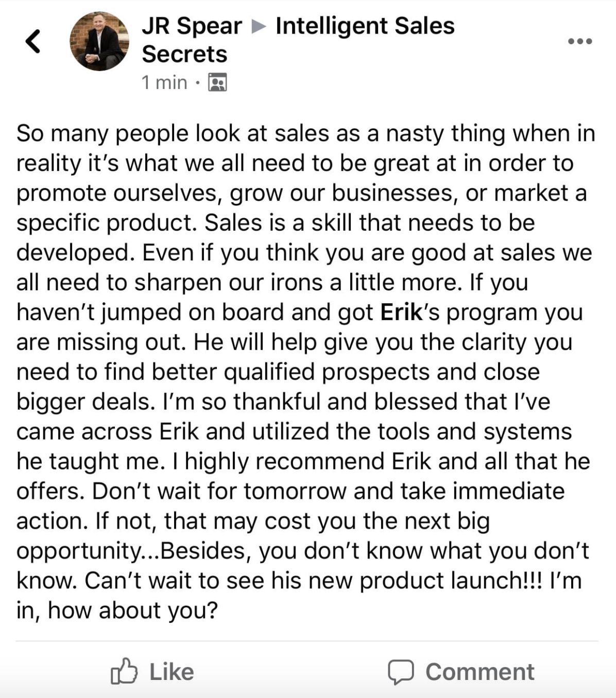
Task: Tap the Comment speech bubble icon
Action: pos(401,672)
